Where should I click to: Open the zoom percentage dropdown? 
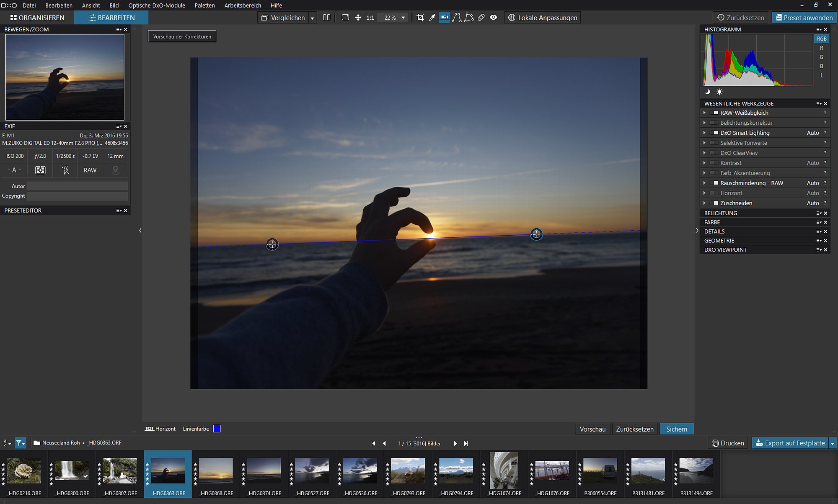[x=403, y=18]
